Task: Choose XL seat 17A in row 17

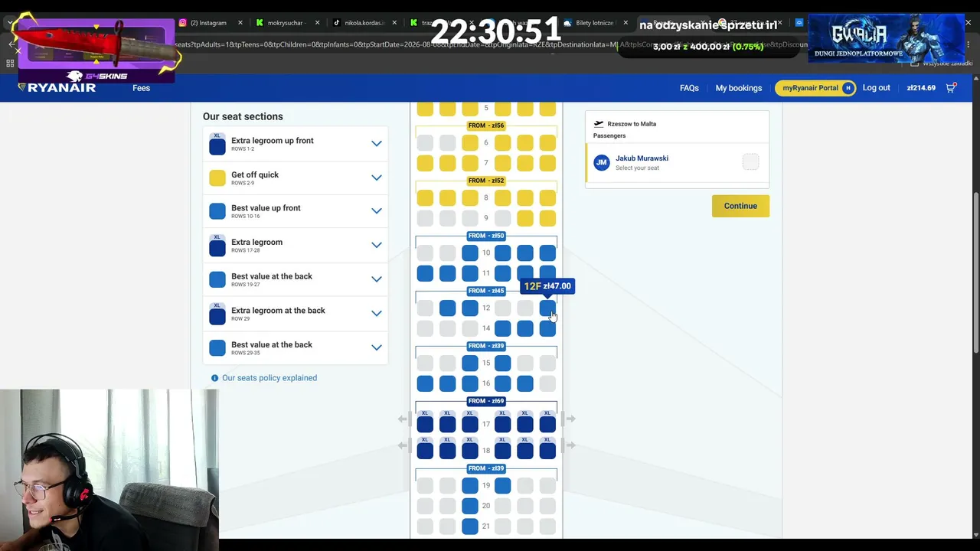Action: [x=425, y=422]
